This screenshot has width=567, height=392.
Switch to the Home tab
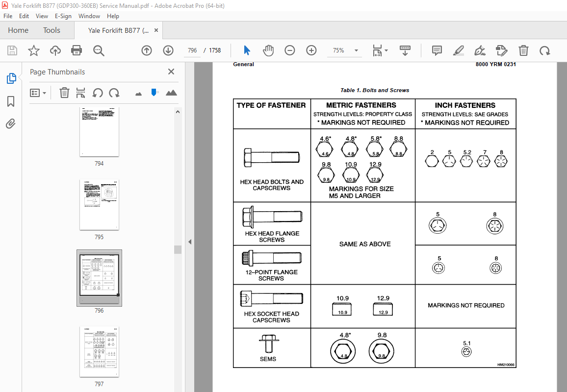[18, 30]
